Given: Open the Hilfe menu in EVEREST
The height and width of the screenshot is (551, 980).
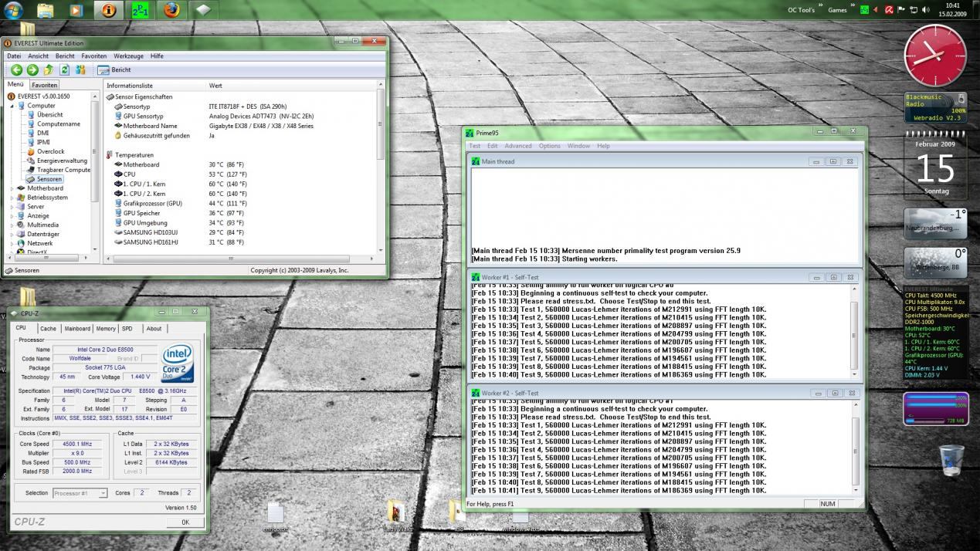Looking at the screenshot, I should tap(157, 56).
